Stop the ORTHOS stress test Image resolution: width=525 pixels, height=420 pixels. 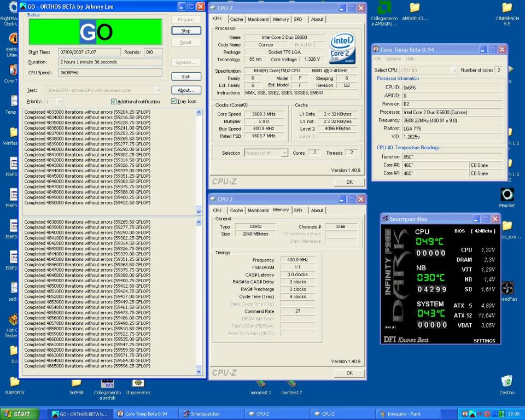tap(186, 31)
